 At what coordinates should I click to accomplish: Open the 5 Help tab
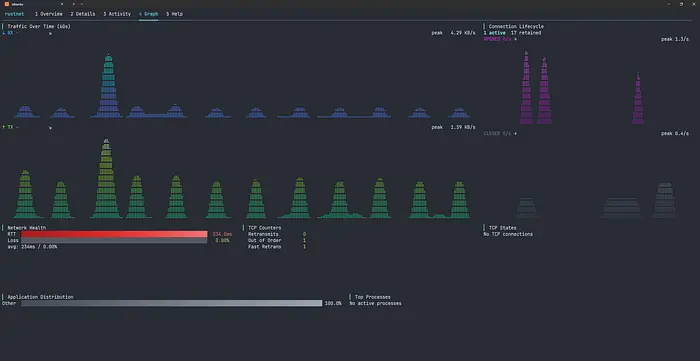[174, 14]
